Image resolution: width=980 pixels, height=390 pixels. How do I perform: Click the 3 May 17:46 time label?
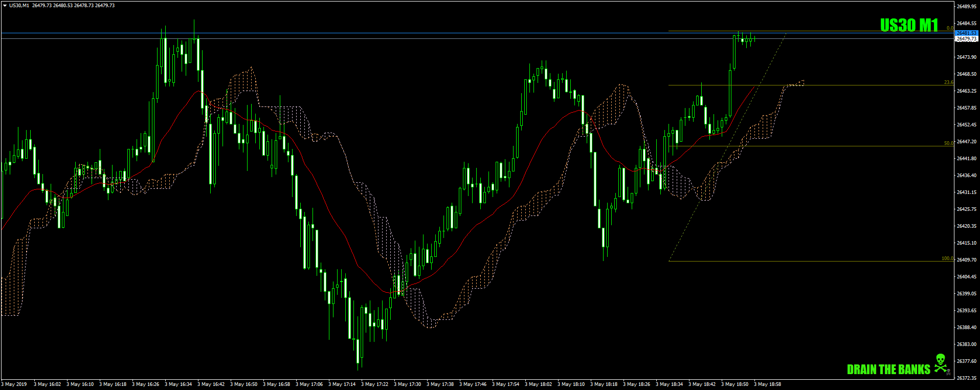[x=473, y=384]
